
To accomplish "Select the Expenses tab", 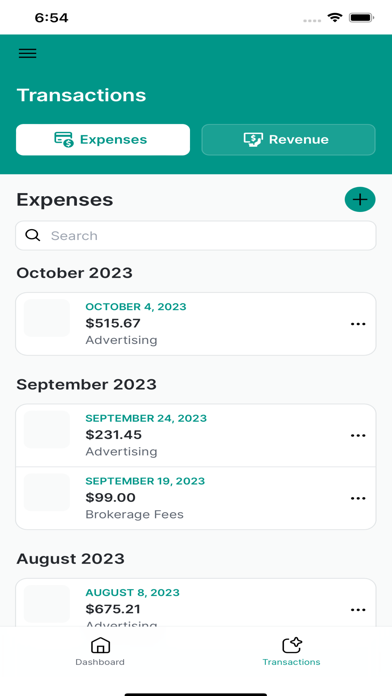I will click(103, 139).
